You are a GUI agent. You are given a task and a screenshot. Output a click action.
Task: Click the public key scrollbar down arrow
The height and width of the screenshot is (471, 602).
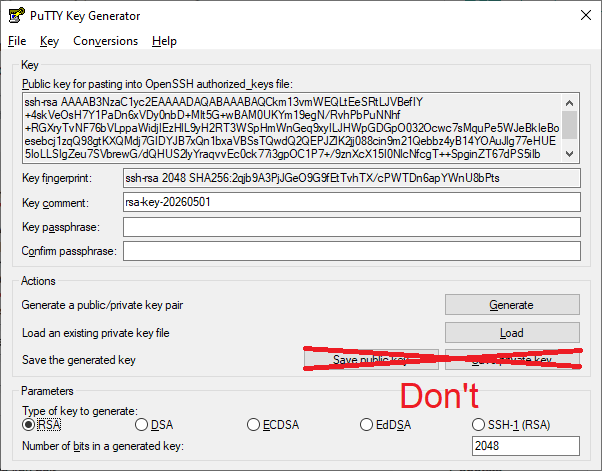[570, 154]
